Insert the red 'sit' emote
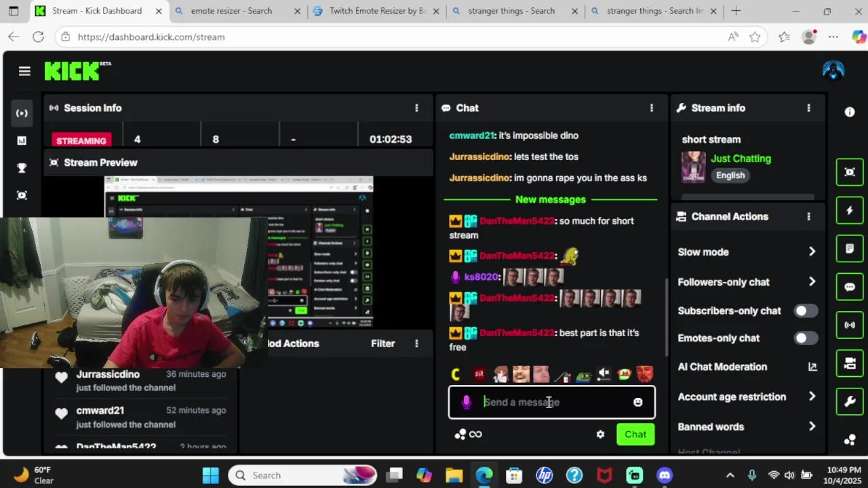This screenshot has width=868, height=488. [479, 374]
